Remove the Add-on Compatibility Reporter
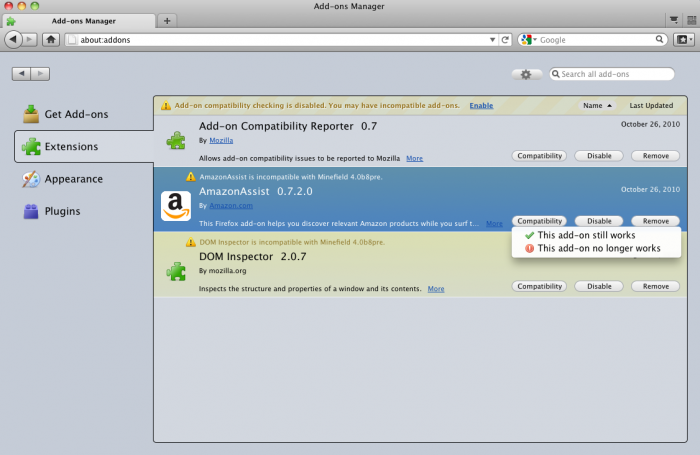 pos(655,156)
